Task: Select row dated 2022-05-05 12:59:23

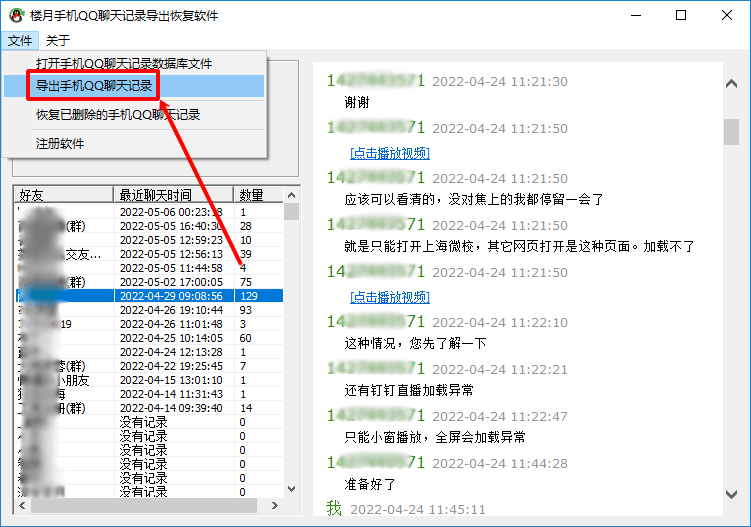Action: coord(149,240)
